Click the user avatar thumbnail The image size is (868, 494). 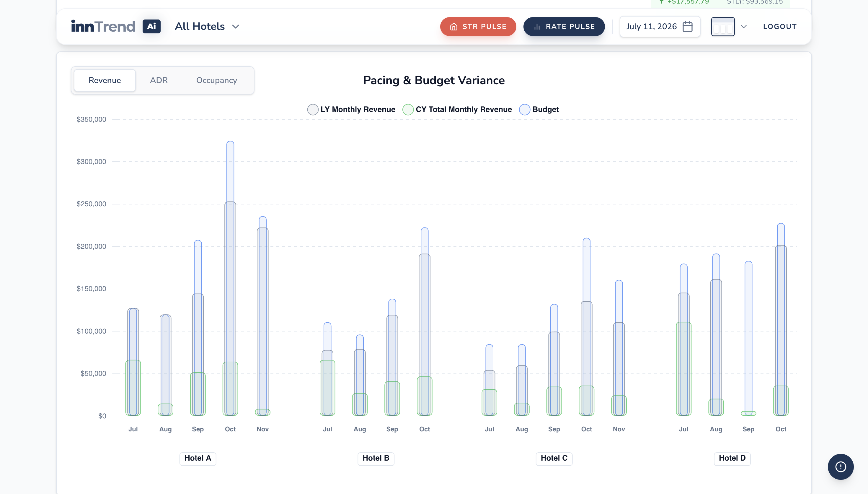723,27
